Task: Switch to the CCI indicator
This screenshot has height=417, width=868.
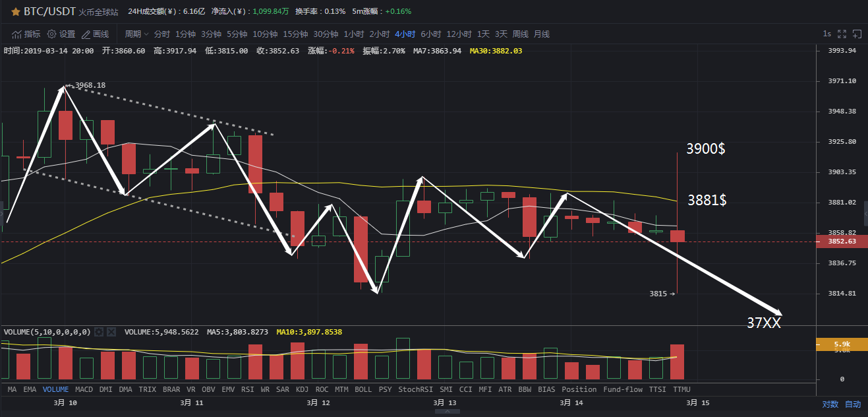Action: tap(466, 389)
